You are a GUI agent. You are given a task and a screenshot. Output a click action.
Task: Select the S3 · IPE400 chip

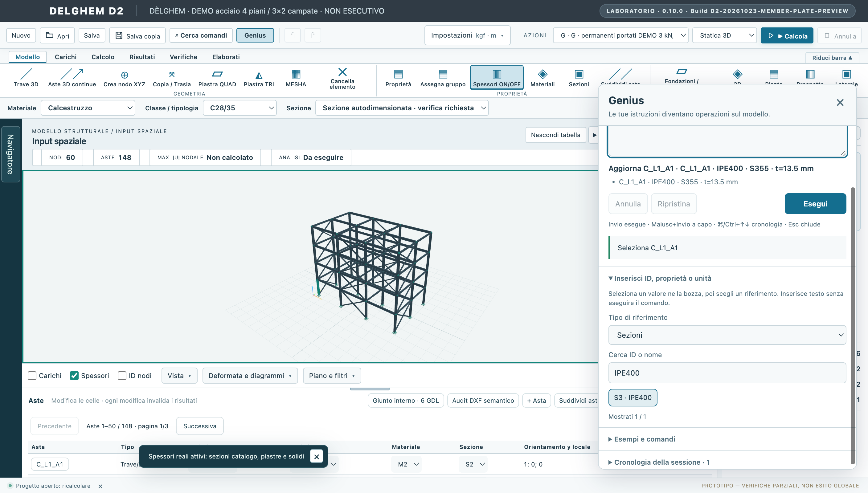(x=633, y=397)
